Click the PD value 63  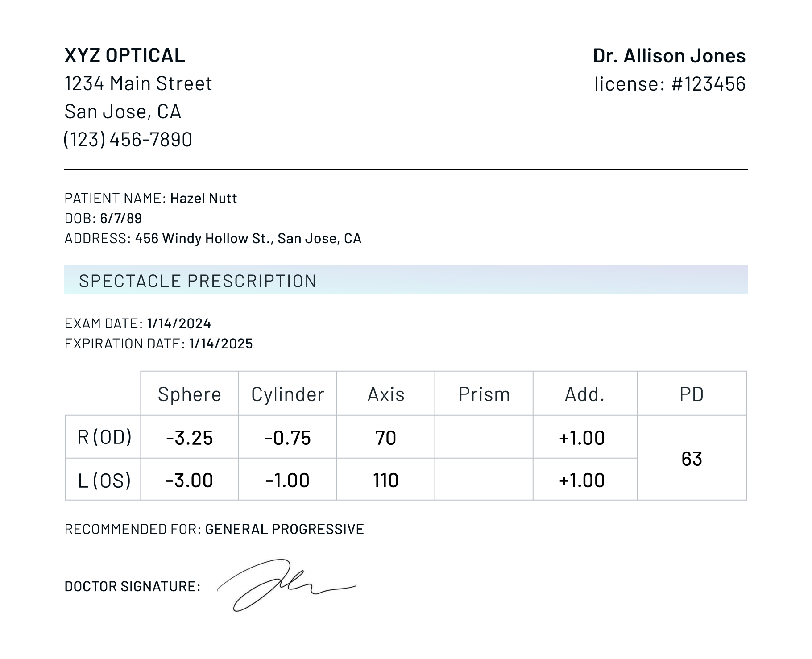pos(692,459)
